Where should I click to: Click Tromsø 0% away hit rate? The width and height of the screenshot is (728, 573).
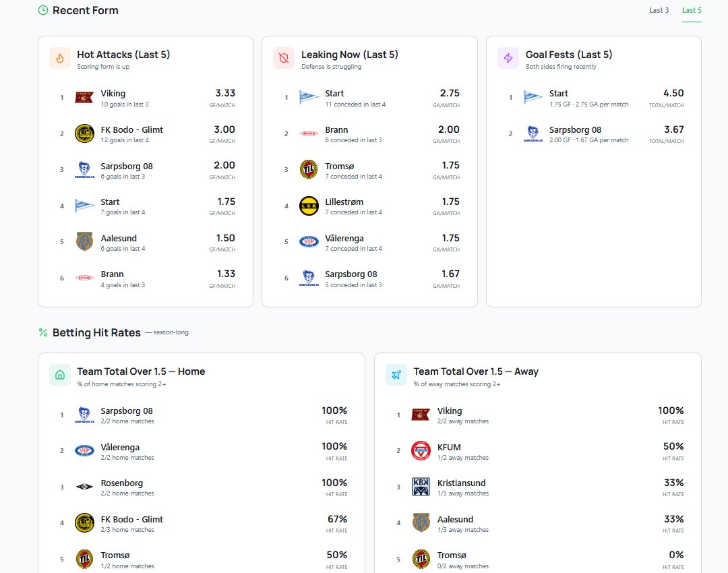[x=676, y=555]
